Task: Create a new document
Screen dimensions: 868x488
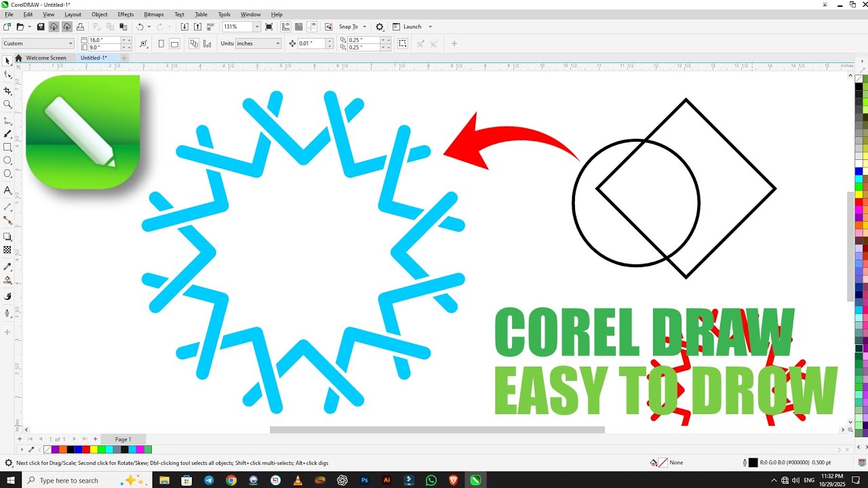Action: click(x=7, y=27)
